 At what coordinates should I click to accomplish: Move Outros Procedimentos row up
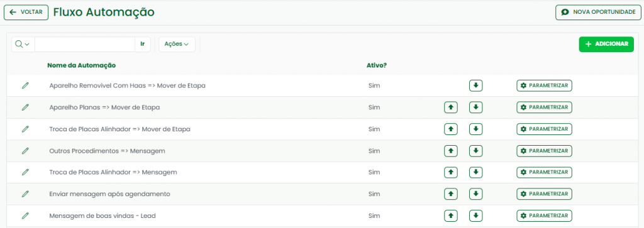tap(450, 151)
